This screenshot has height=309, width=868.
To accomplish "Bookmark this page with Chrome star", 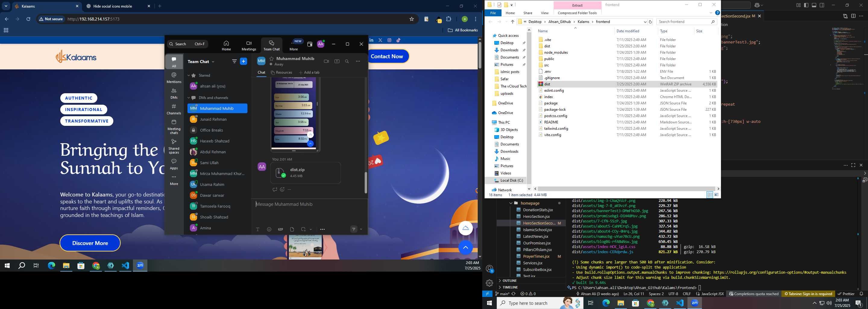I will click(x=411, y=19).
